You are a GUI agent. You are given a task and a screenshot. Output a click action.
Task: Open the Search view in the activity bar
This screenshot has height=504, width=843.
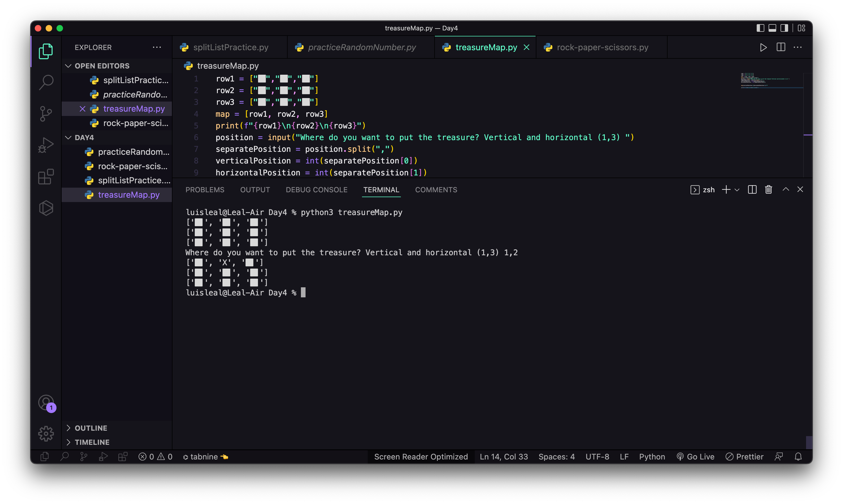pyautogui.click(x=46, y=82)
